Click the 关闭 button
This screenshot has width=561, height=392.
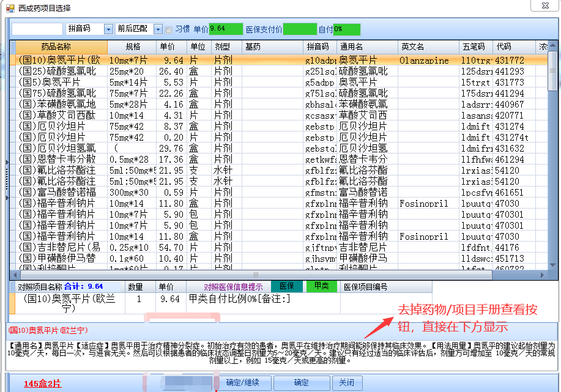coord(347,383)
